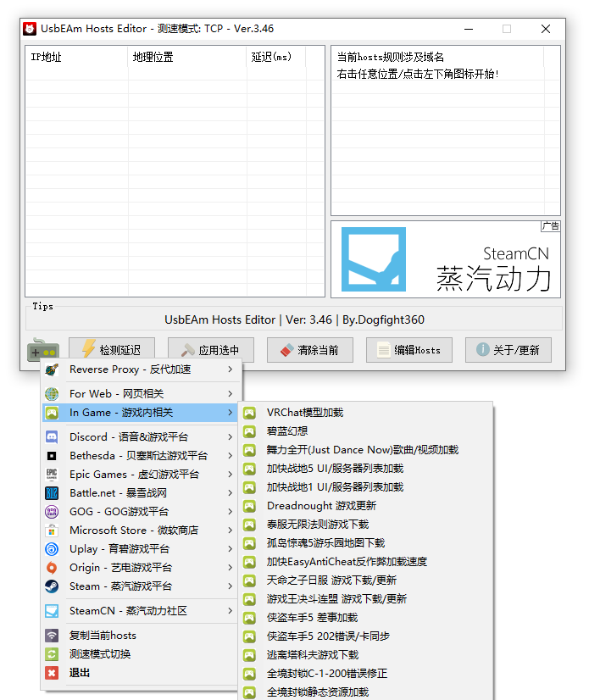Click the Battle.net logo icon
Viewport: 589px width, 700px height.
(52, 493)
